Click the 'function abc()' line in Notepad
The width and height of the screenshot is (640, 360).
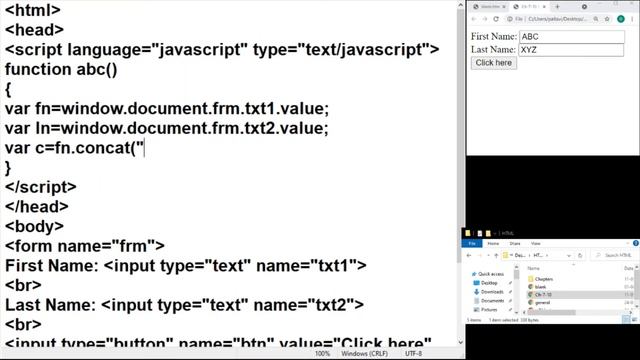pos(61,69)
